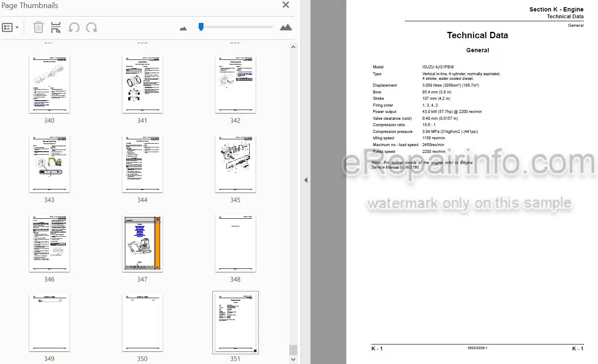
Task: Select page 351 Technical Data thumbnail
Action: pos(235,323)
